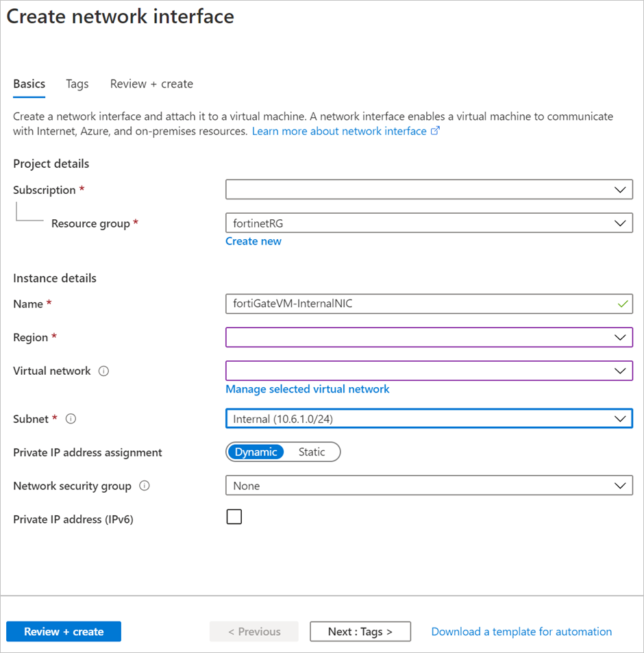Click the external link icon after Learn more

pos(435,131)
